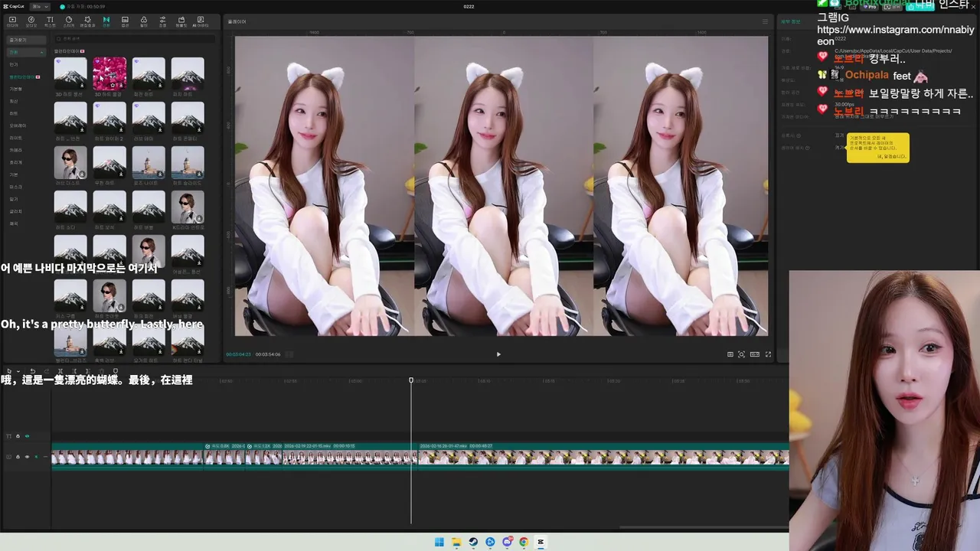Viewport: 980px width, 551px height.
Task: Open Windows Start menu
Action: [x=439, y=542]
